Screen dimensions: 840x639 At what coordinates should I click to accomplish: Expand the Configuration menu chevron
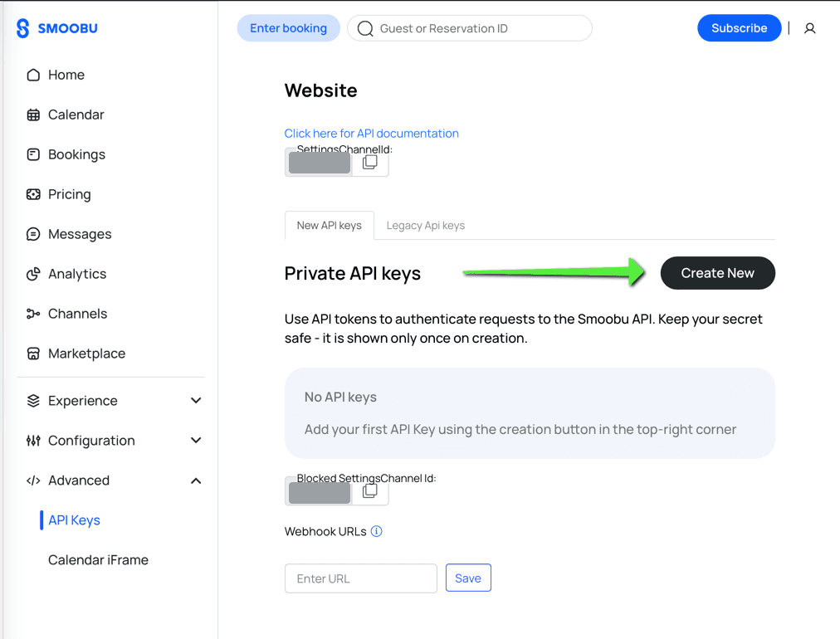pyautogui.click(x=196, y=441)
